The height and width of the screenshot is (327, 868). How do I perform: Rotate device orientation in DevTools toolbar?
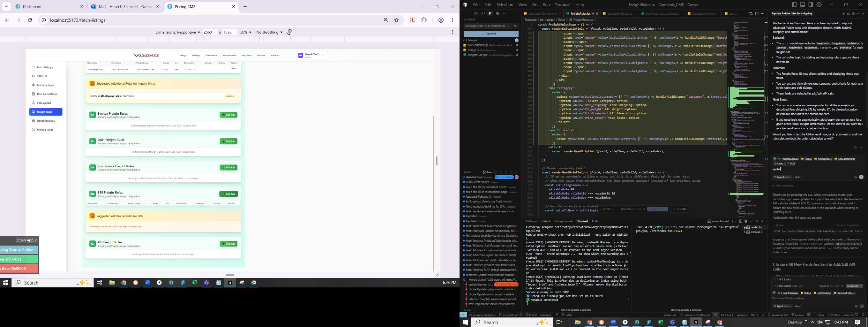click(x=289, y=32)
